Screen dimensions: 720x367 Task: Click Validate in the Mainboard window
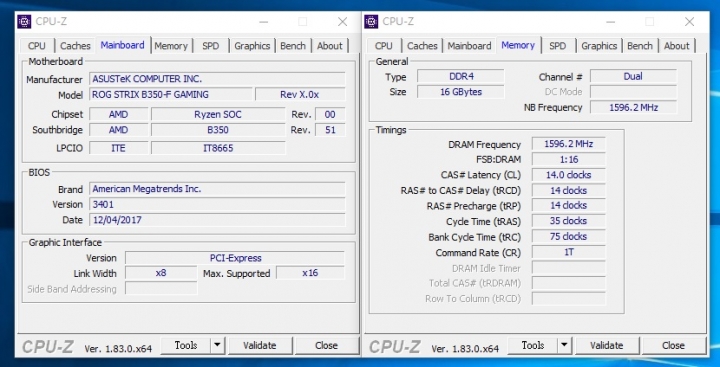coord(260,345)
